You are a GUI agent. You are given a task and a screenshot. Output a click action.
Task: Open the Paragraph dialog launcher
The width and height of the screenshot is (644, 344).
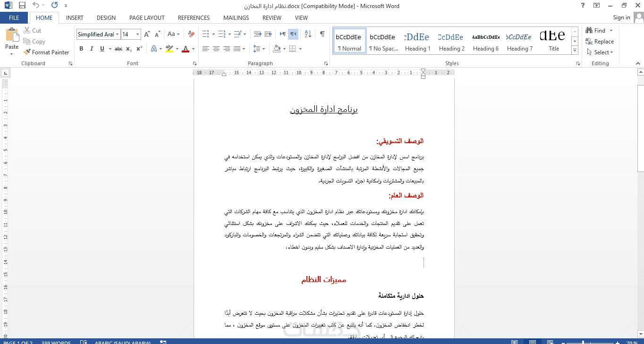coord(326,63)
